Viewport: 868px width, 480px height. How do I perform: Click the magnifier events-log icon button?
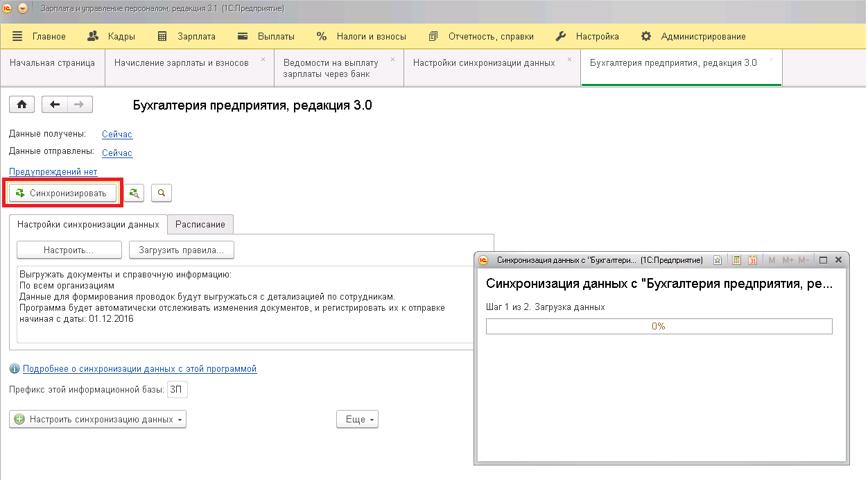click(x=162, y=193)
